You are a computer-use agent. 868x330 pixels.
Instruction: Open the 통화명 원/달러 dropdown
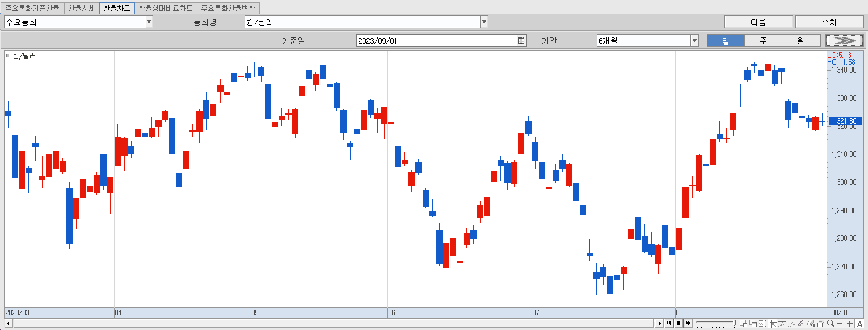484,22
